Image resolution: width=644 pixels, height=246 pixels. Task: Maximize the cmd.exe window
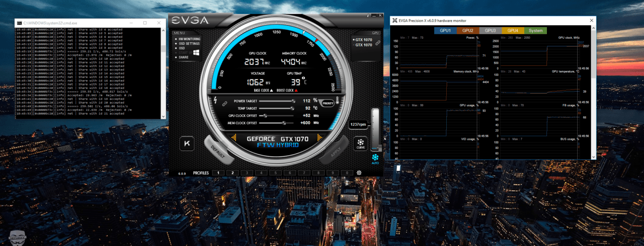[145, 23]
